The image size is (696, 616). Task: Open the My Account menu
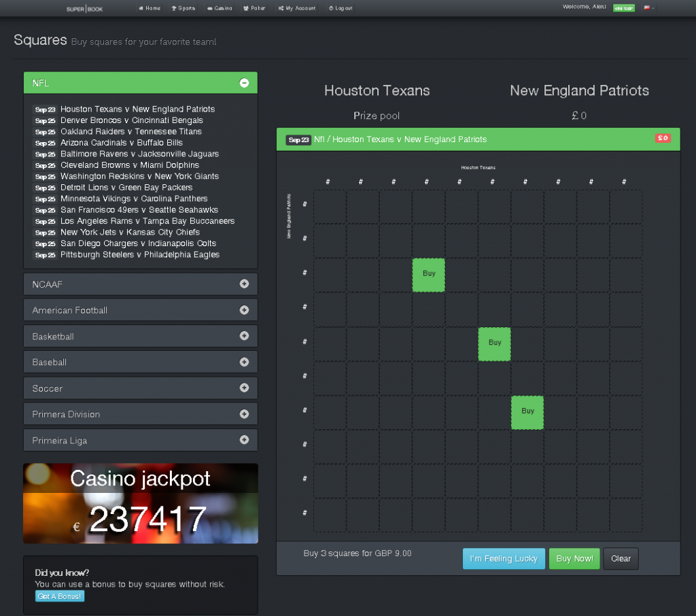(x=281, y=8)
